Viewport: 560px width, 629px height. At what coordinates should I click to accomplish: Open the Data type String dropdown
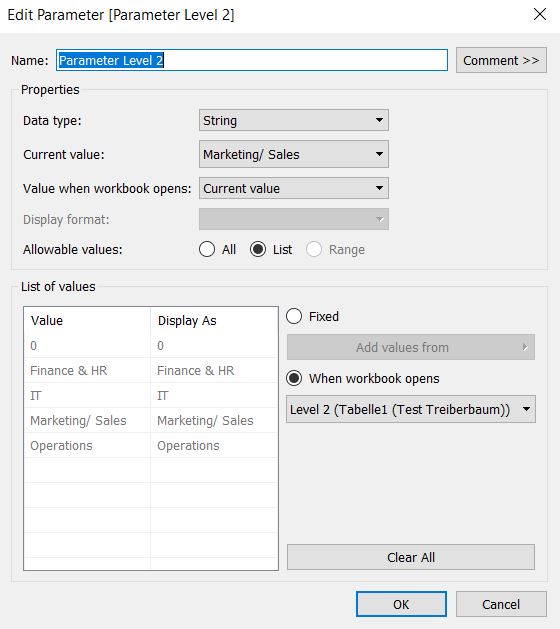point(294,120)
